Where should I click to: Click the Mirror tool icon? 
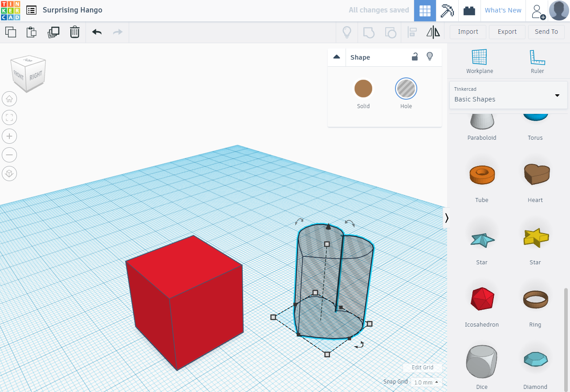433,32
